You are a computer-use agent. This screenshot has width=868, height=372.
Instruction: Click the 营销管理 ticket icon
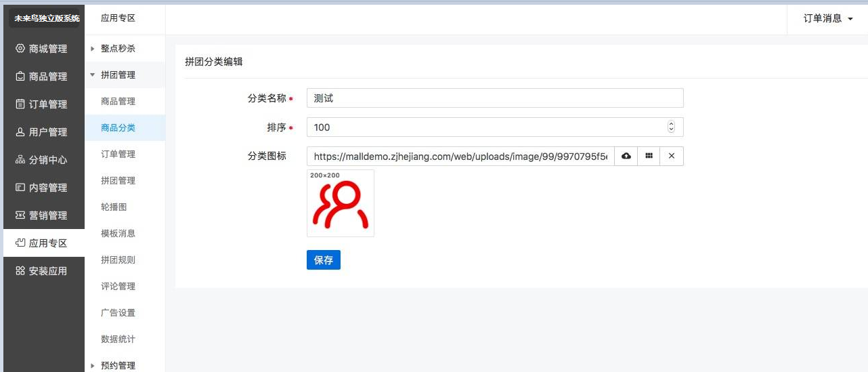click(x=20, y=215)
